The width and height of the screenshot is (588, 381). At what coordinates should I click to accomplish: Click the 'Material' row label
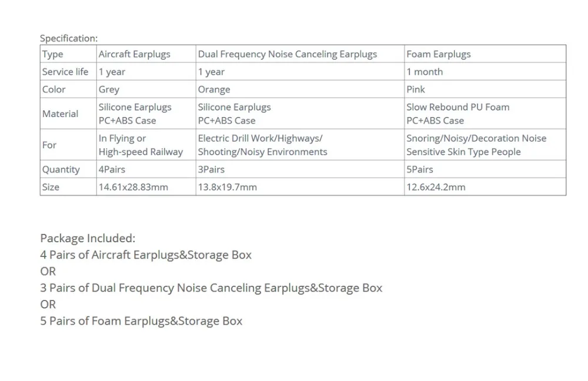[x=68, y=113]
